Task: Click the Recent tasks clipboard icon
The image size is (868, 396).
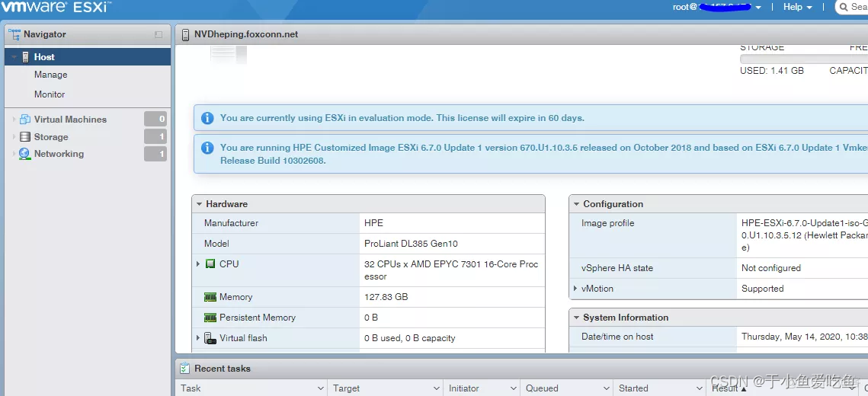Action: click(x=185, y=369)
